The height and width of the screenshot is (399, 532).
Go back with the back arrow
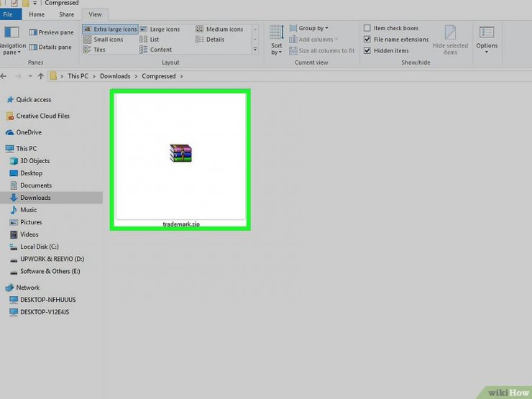(4, 76)
